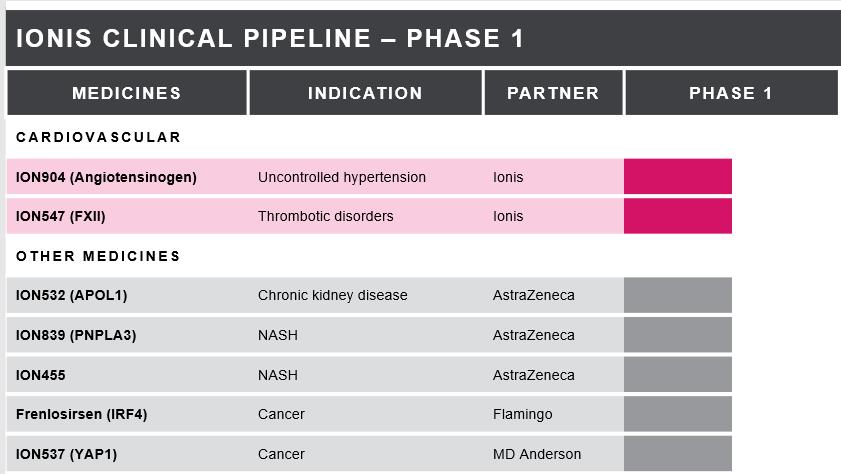Click the Thrombotic disorders indication text
Image resolution: width=841 pixels, height=474 pixels.
coord(326,216)
